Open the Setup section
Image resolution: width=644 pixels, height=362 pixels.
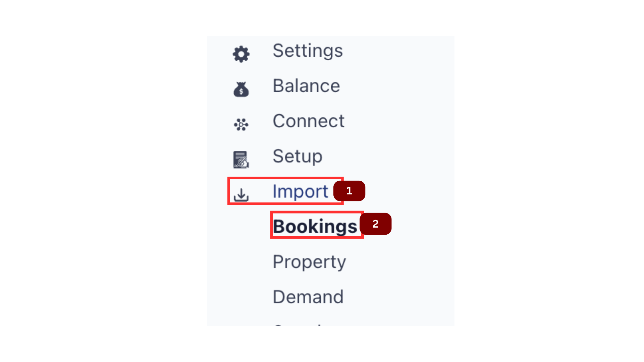click(x=297, y=156)
